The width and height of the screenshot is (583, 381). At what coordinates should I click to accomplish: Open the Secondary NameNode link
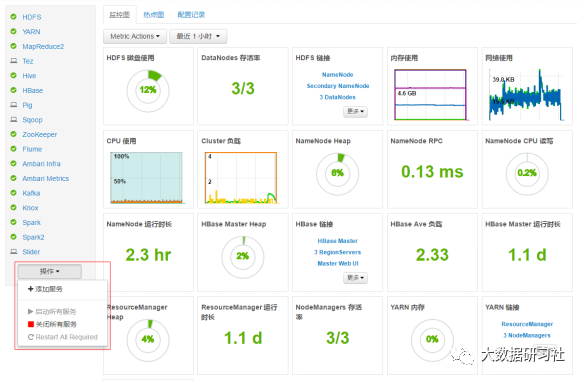coord(338,86)
